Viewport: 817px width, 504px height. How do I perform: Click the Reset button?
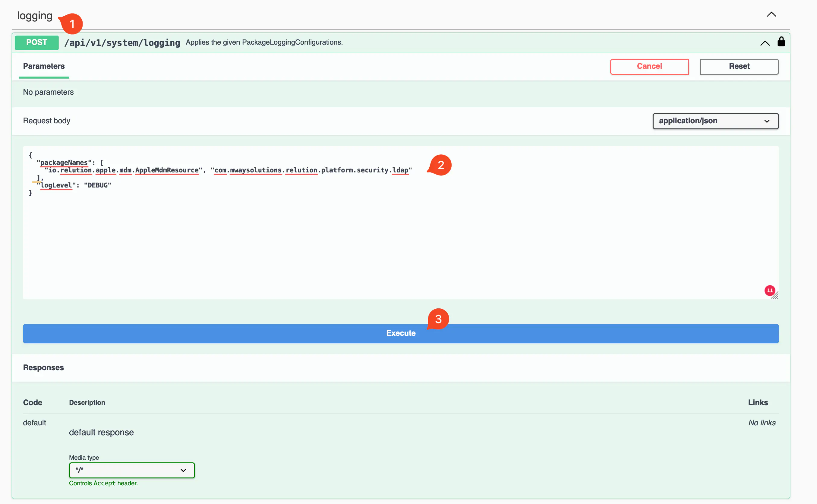pyautogui.click(x=739, y=66)
